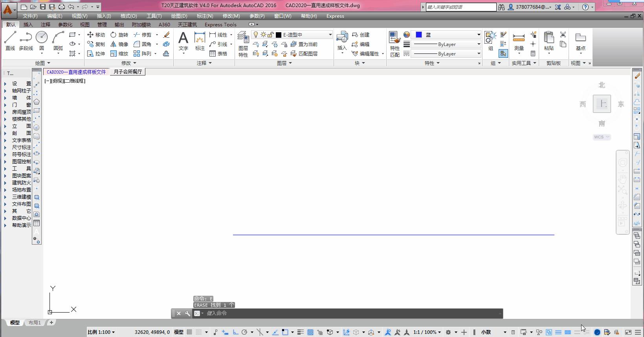Switch to the 天正建筑 ribbon tab
644x337 pixels.
click(x=187, y=24)
